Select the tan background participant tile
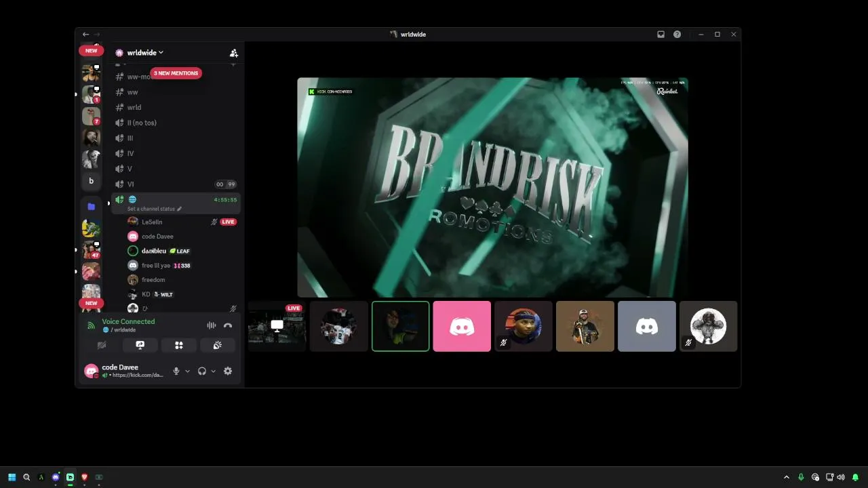Viewport: 868px width, 488px height. pos(585,327)
